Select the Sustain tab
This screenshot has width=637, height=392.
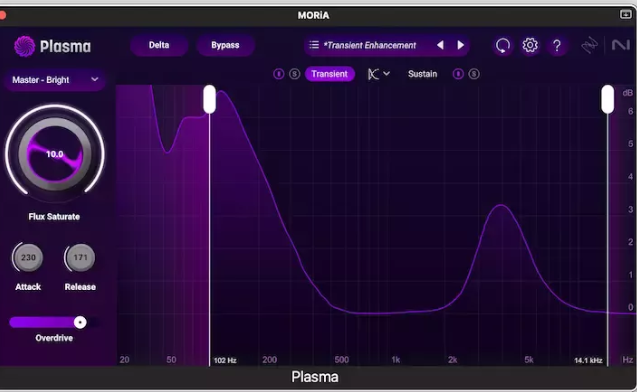click(x=422, y=74)
